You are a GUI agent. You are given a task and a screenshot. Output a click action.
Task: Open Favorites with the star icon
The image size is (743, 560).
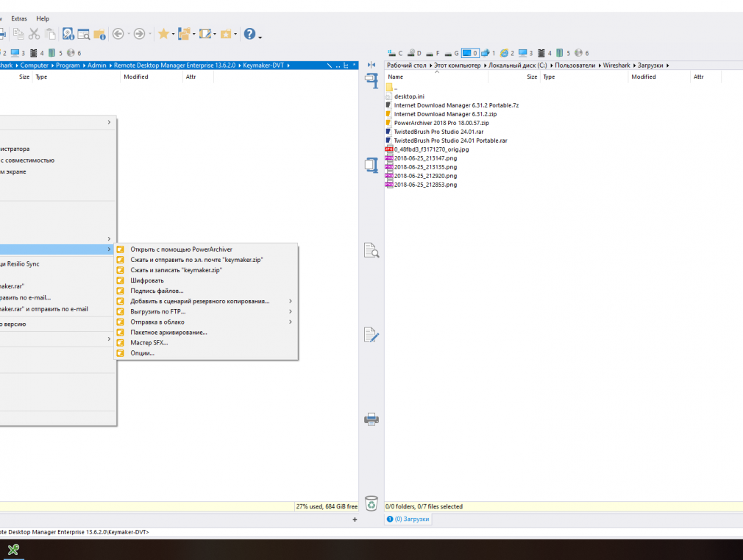tap(163, 34)
